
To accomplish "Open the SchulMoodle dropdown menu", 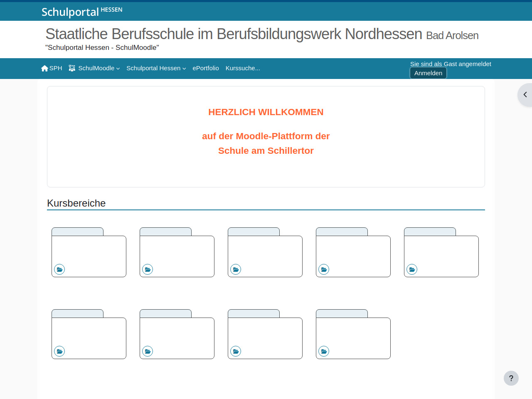I will [94, 68].
